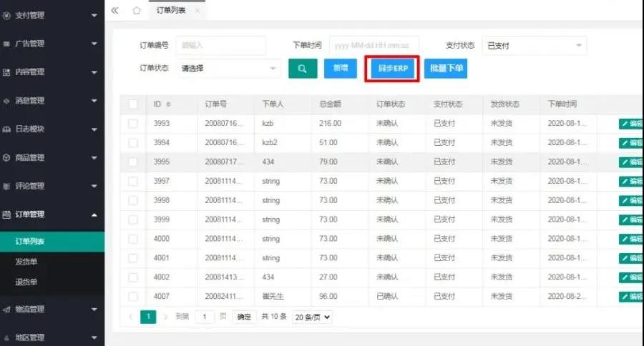
Task: Click the 商品管理 sidebar icon
Action: click(6, 157)
